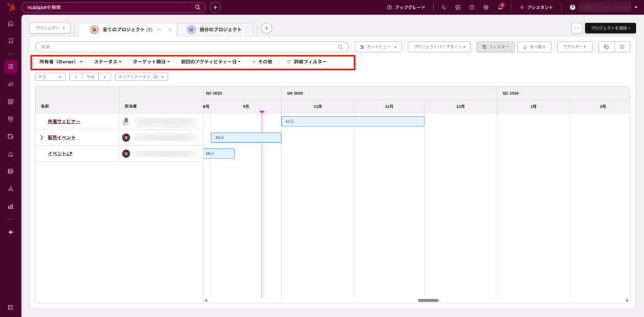Click the horizontal Gantt scrollbar thumb
Image resolution: width=644 pixels, height=317 pixels.
coord(428,301)
